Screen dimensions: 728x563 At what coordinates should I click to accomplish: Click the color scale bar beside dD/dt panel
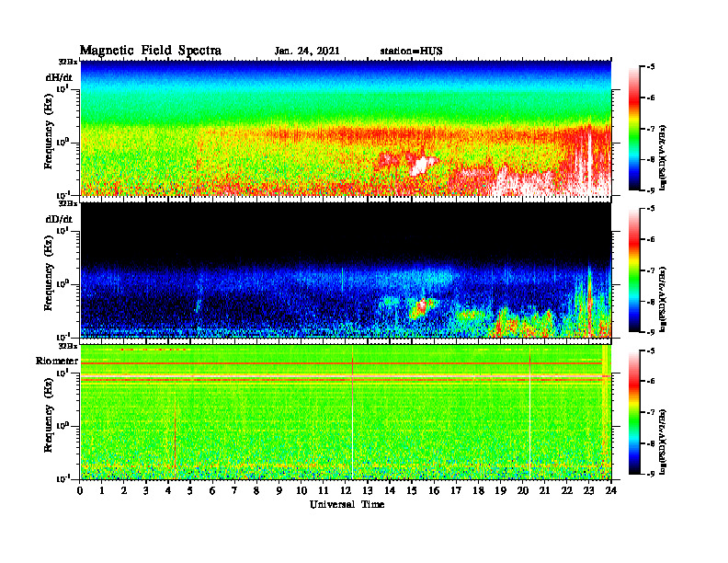634,270
